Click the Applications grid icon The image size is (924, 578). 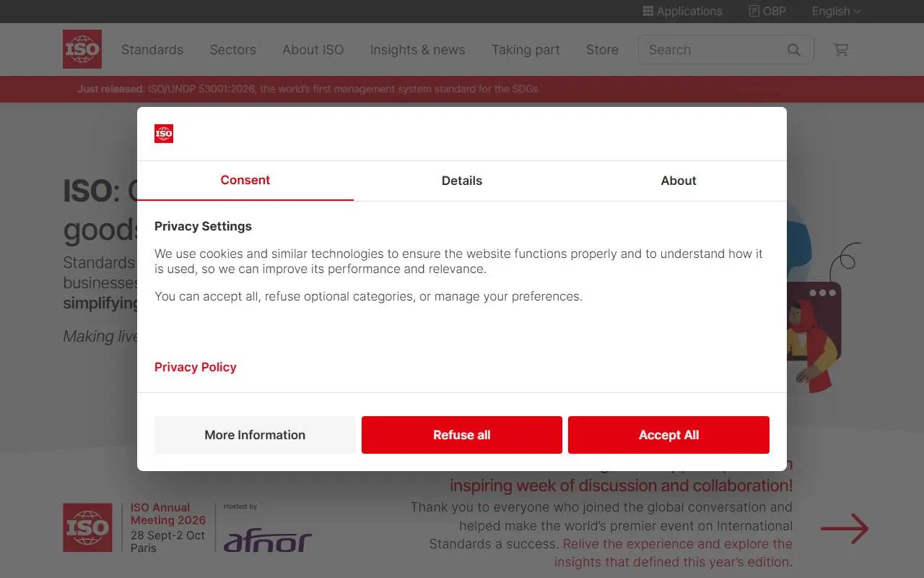[648, 11]
